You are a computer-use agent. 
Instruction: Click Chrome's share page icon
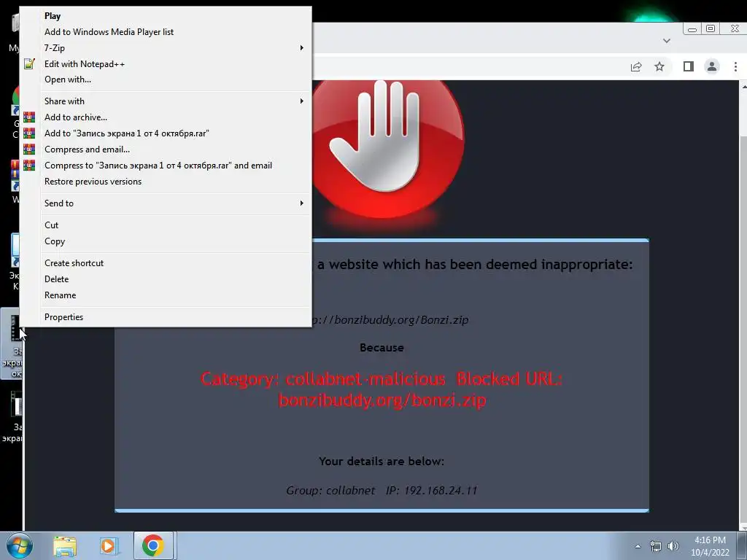[x=636, y=66]
